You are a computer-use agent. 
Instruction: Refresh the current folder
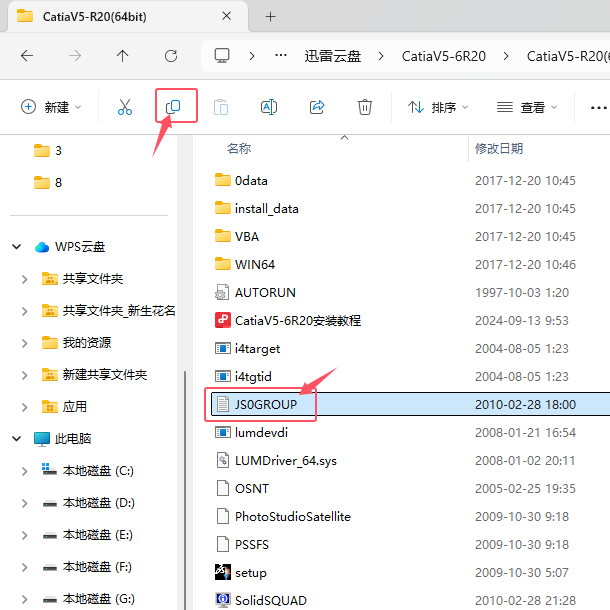[171, 56]
